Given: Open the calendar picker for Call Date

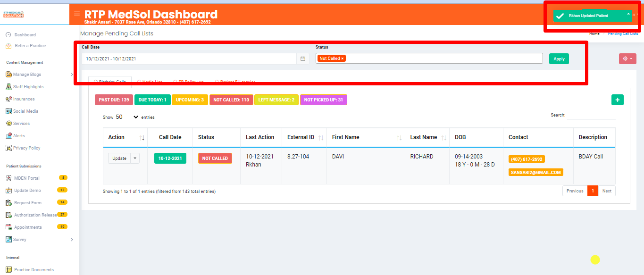Looking at the screenshot, I should (x=303, y=59).
